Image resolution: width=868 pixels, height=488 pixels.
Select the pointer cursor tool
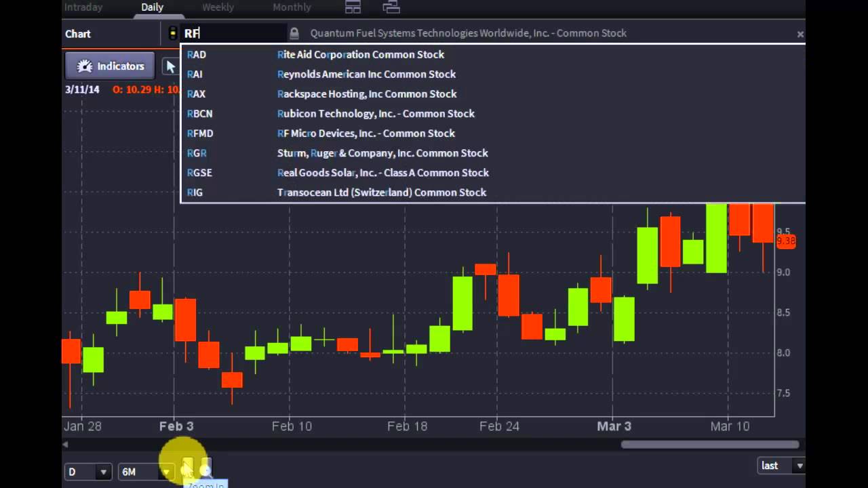[x=170, y=66]
